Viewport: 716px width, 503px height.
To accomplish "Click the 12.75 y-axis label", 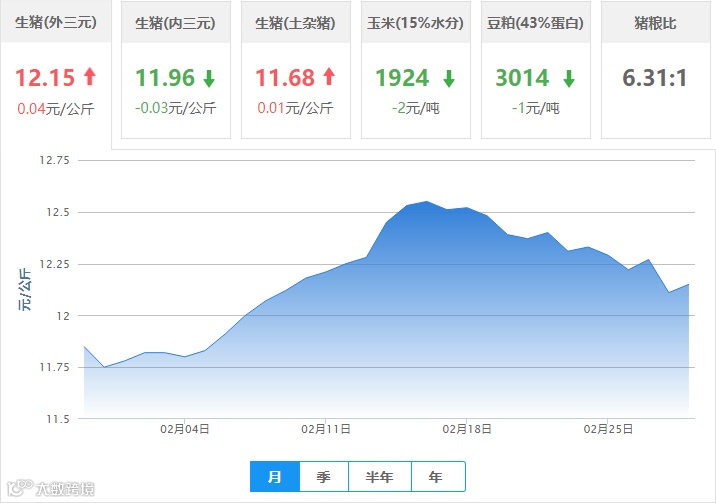I will pyautogui.click(x=54, y=160).
